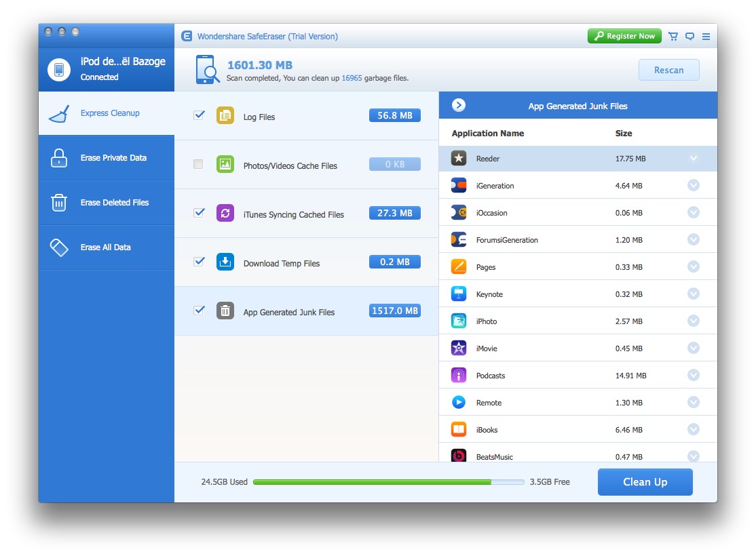This screenshot has height=556, width=756.
Task: Click the iTunes Syncing Cached Files purple icon
Action: tap(225, 213)
